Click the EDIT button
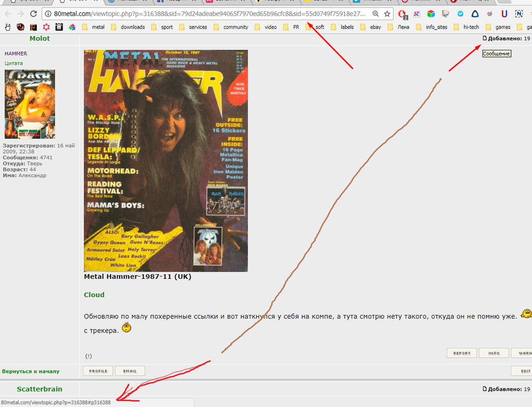532x407 pixels. (x=522, y=371)
